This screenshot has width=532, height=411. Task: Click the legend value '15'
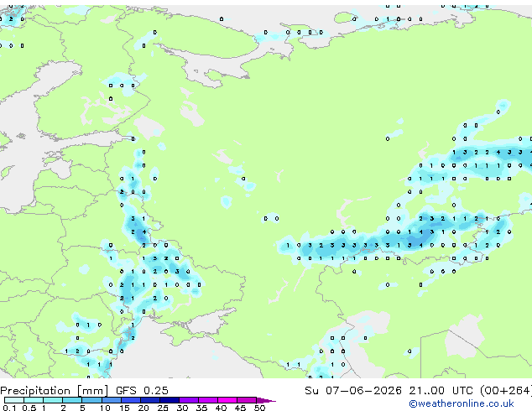(x=124, y=408)
